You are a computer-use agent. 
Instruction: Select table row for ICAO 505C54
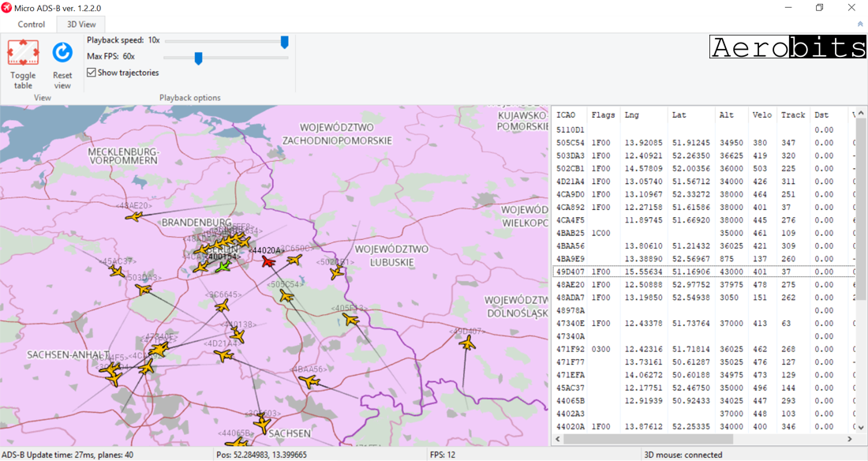[x=570, y=143]
